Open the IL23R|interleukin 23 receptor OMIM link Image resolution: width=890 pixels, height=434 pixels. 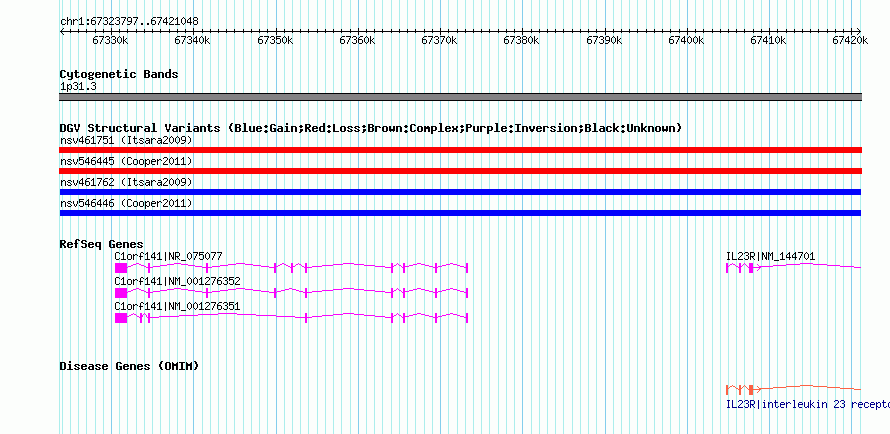(x=808, y=404)
